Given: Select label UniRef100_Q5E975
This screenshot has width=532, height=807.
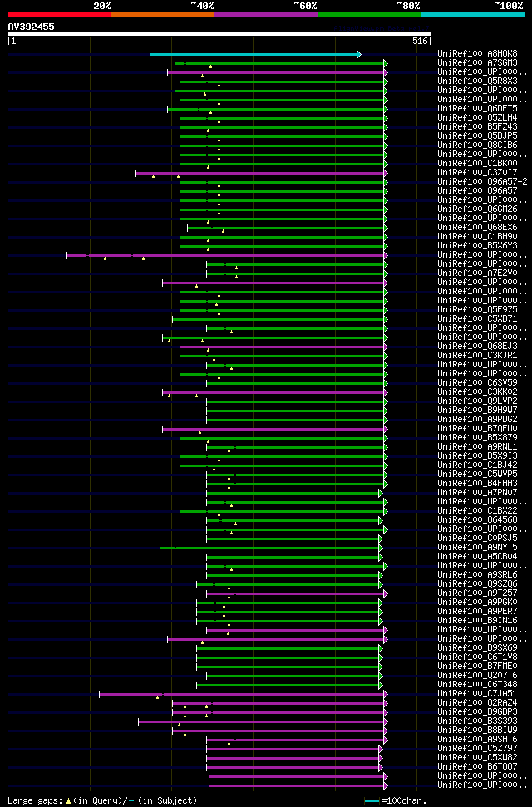Looking at the screenshot, I should 477,309.
